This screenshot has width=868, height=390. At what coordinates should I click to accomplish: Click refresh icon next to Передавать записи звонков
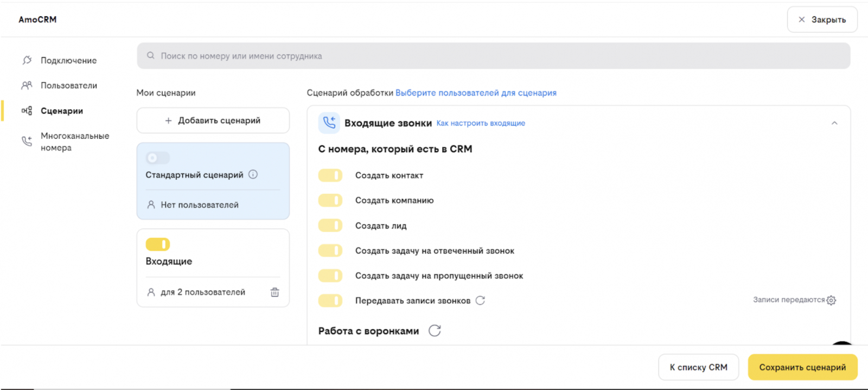point(480,301)
